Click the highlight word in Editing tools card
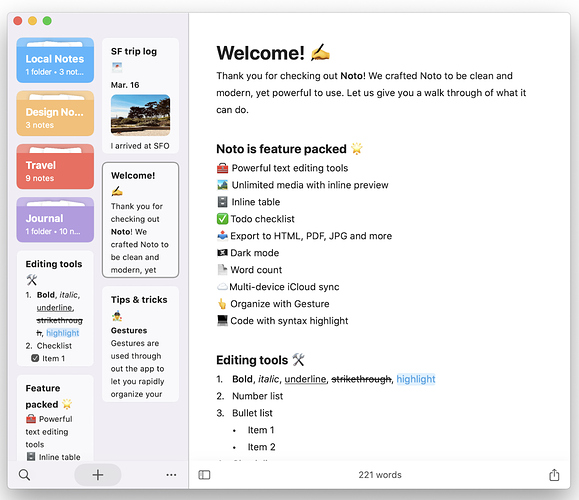 [63, 333]
